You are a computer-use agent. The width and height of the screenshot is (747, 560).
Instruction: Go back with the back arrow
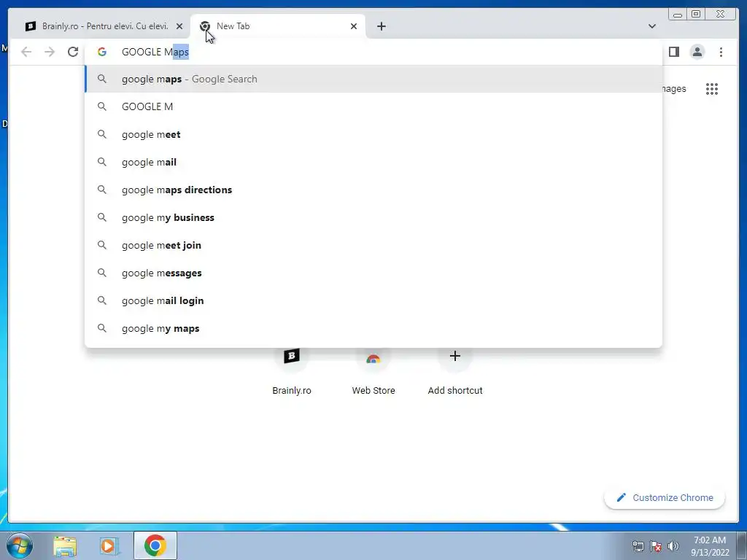tap(26, 52)
